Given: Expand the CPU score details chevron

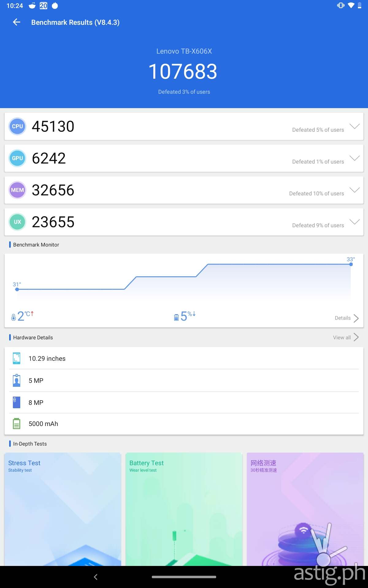Looking at the screenshot, I should click(x=355, y=126).
